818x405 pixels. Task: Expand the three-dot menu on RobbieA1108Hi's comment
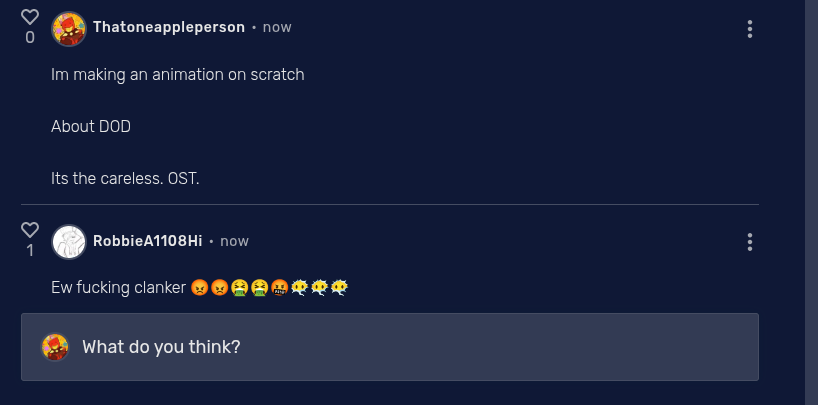(x=750, y=242)
